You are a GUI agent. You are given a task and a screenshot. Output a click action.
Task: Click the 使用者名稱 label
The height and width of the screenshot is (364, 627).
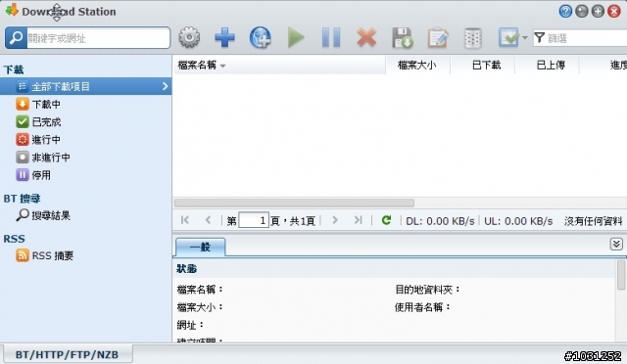422,307
